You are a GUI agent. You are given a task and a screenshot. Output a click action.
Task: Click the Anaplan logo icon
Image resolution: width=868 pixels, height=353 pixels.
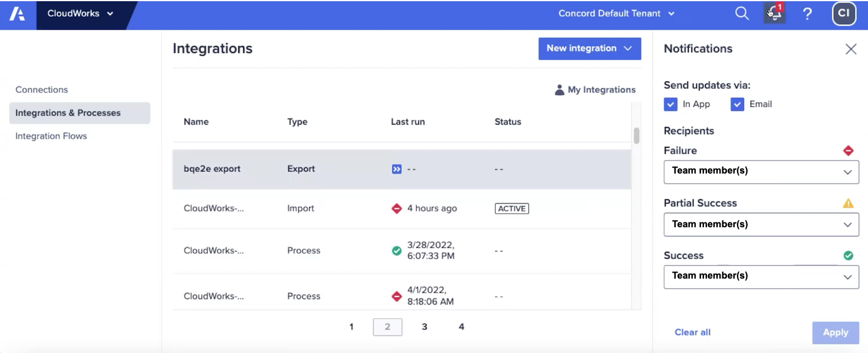[16, 13]
